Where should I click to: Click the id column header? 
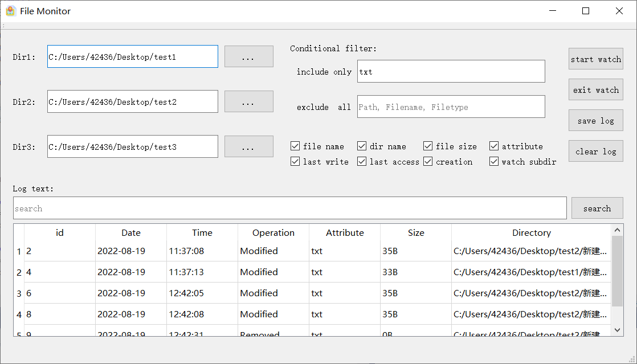click(x=60, y=233)
